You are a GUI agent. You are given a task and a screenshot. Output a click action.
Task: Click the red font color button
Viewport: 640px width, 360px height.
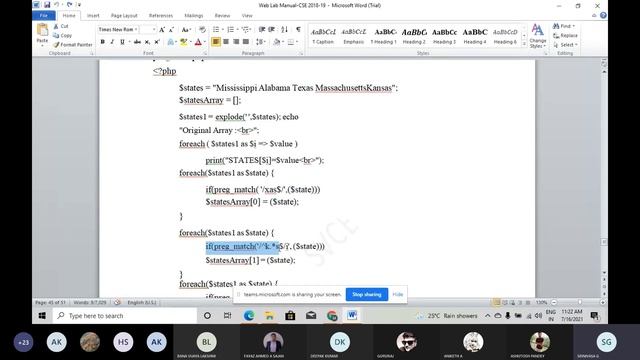(198, 42)
